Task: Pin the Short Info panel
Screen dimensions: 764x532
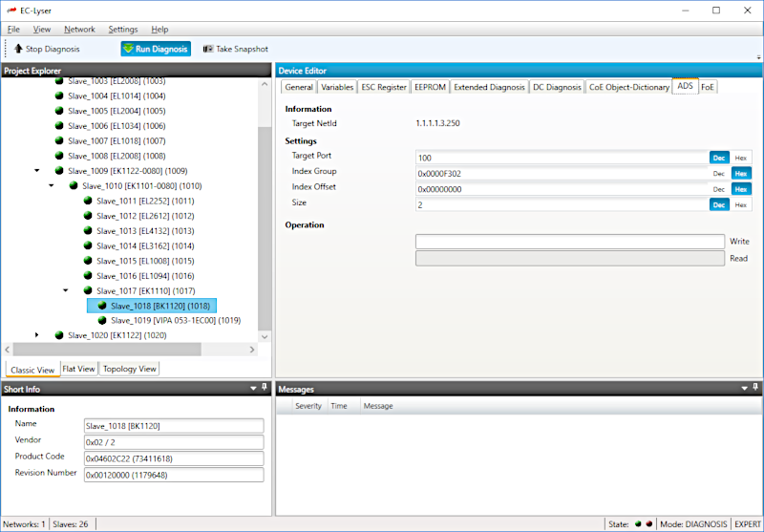Action: point(265,388)
